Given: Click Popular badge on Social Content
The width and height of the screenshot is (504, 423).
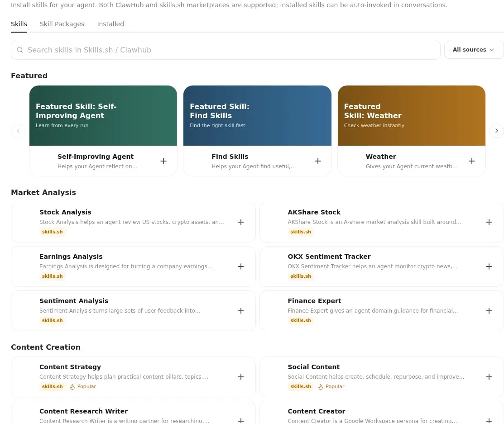Looking at the screenshot, I should pyautogui.click(x=331, y=387).
